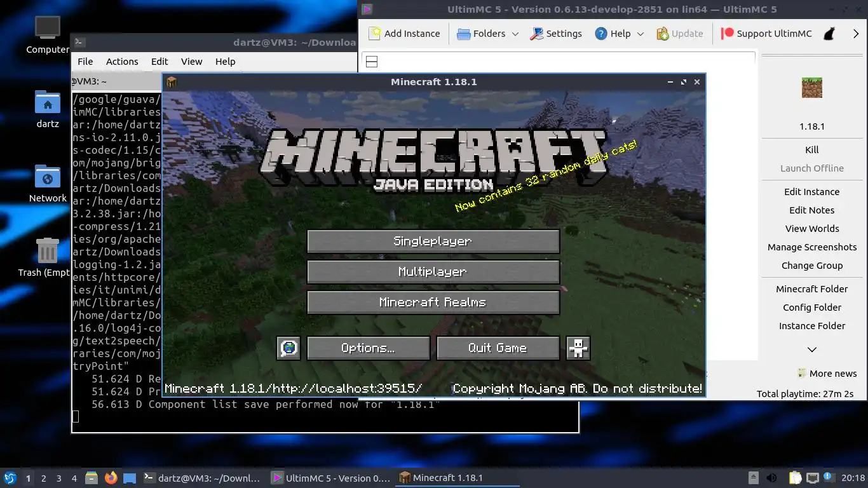Image resolution: width=868 pixels, height=488 pixels.
Task: Switch to workspace 4
Action: tap(74, 478)
